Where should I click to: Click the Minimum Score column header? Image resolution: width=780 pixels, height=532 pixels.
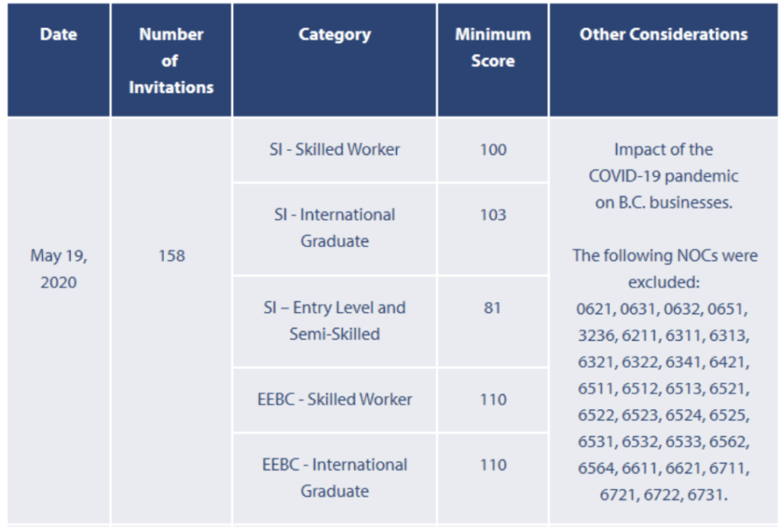(x=493, y=47)
